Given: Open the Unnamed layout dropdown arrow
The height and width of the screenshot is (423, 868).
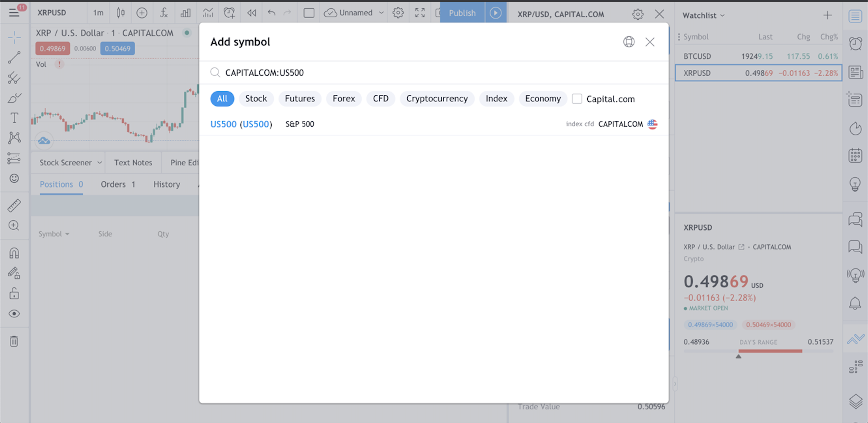Looking at the screenshot, I should pyautogui.click(x=381, y=13).
